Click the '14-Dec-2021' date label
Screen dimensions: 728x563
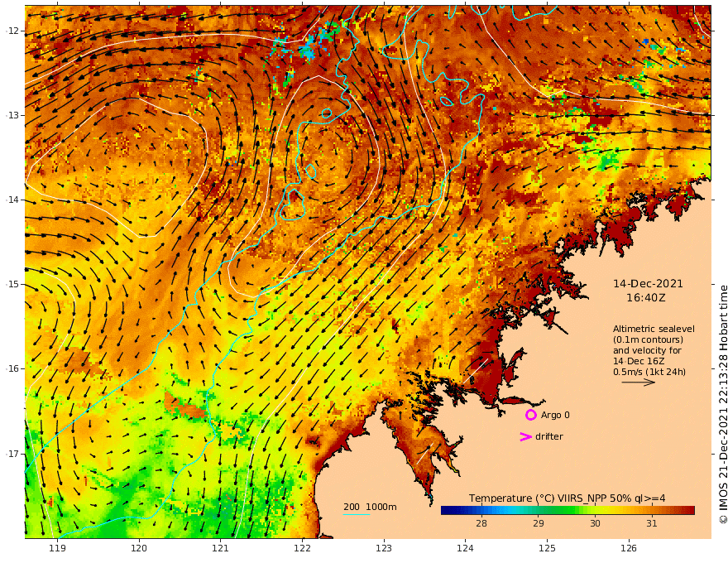648,284
